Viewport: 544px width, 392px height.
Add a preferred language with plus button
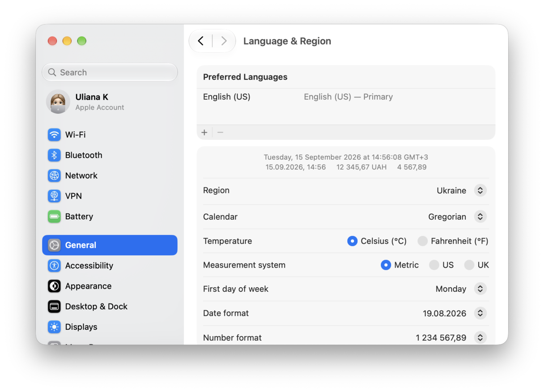pos(204,132)
